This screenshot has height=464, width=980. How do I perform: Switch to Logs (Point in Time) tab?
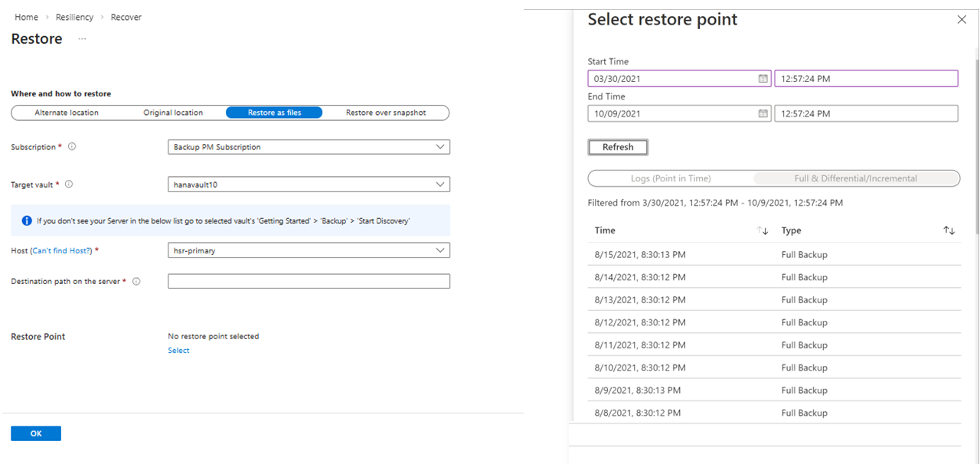[671, 178]
